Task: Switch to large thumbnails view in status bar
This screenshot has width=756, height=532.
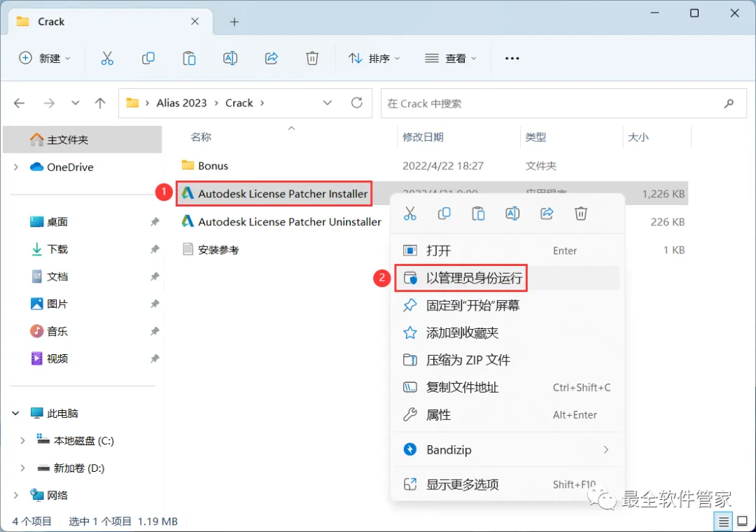Action: point(743,521)
